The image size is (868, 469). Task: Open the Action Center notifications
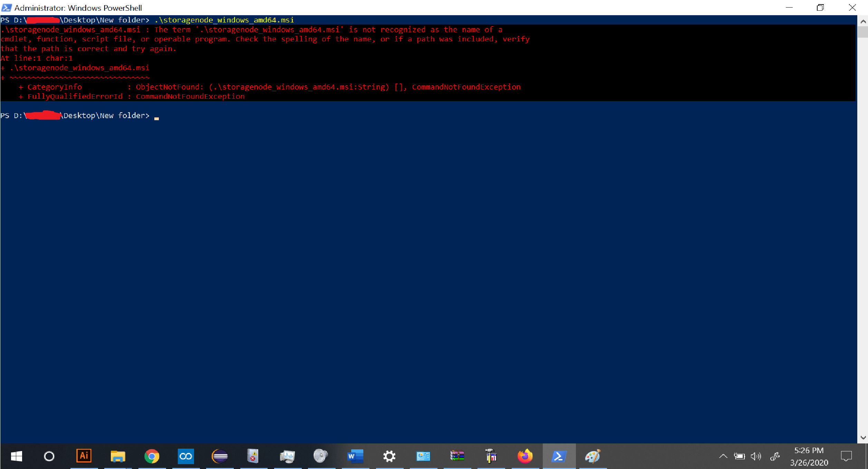(846, 456)
